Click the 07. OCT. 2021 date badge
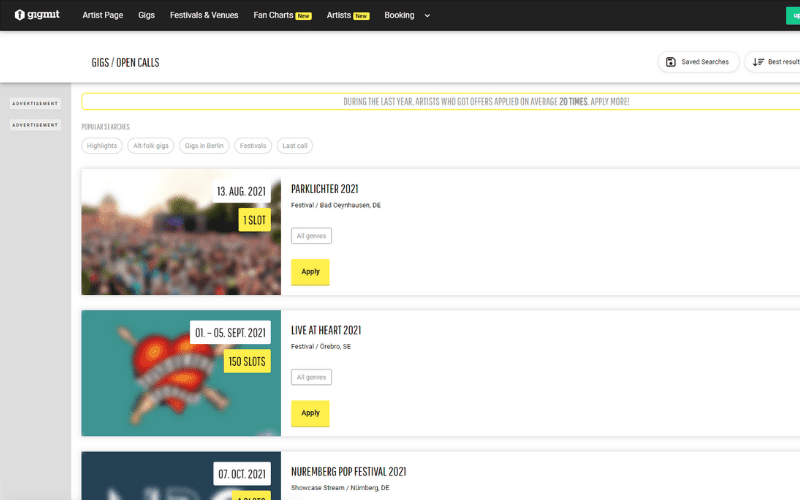This screenshot has height=500, width=800. [242, 474]
